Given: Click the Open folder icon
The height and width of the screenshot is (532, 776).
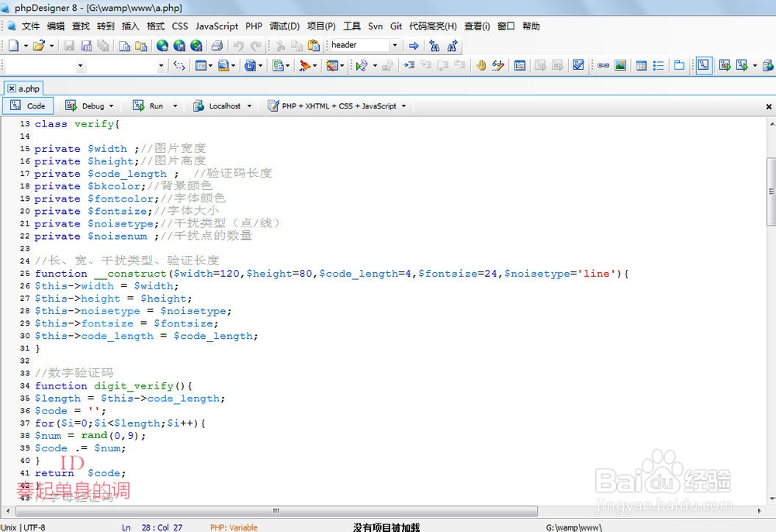Looking at the screenshot, I should (x=39, y=46).
